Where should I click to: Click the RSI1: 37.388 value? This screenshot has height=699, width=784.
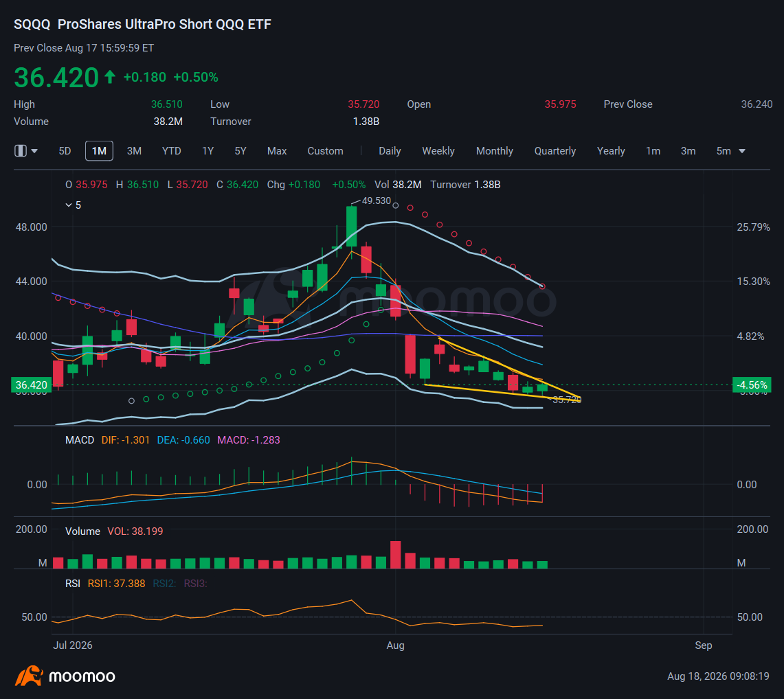116,584
